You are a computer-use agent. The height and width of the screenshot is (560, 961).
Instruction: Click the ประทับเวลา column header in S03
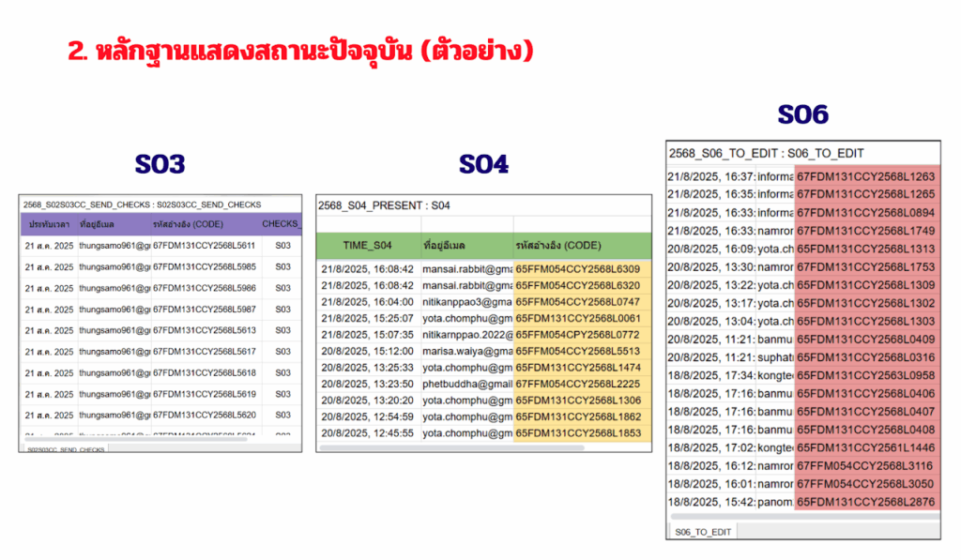coord(51,225)
